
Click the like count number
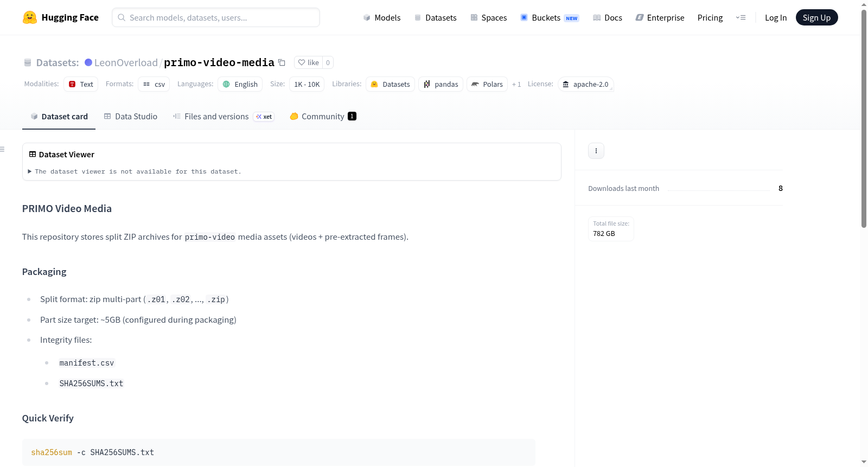[x=328, y=62]
